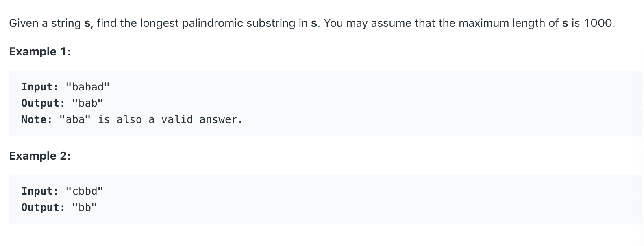
Task: Click the bold "Note:" label
Action: (x=37, y=119)
